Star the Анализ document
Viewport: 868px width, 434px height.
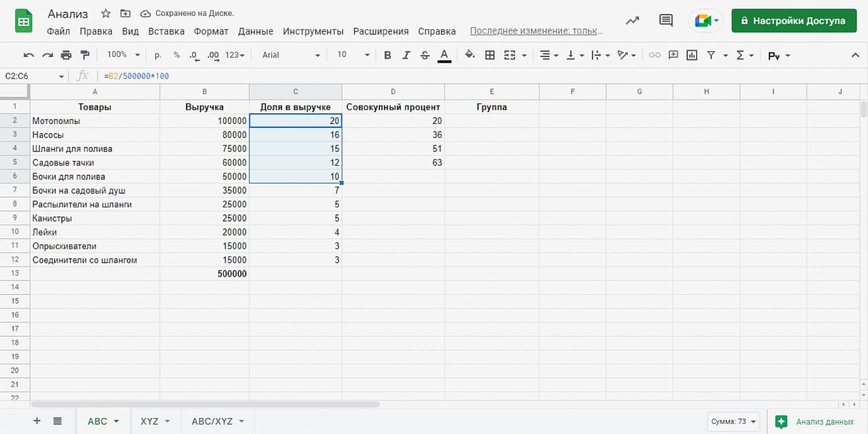pyautogui.click(x=105, y=14)
